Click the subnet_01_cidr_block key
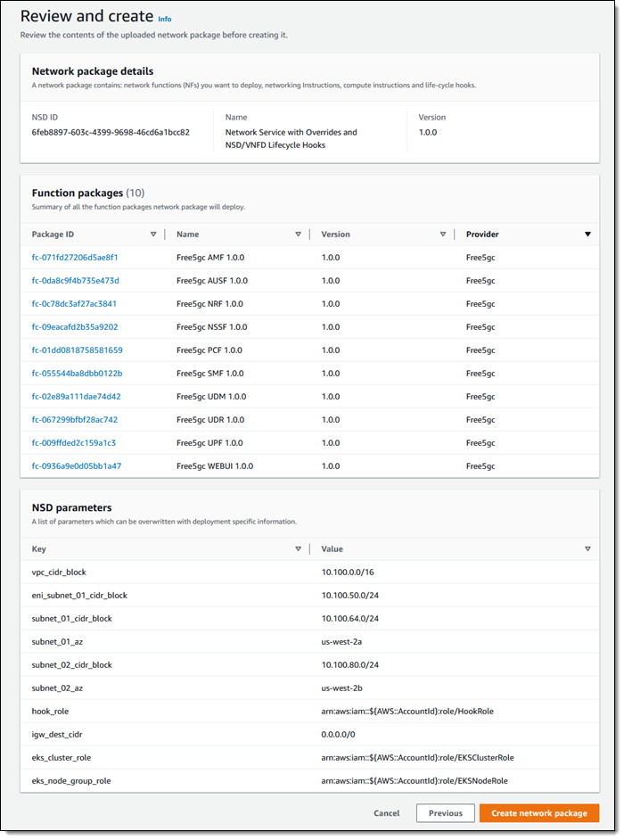Screen dimensions: 624x840 tap(72, 618)
